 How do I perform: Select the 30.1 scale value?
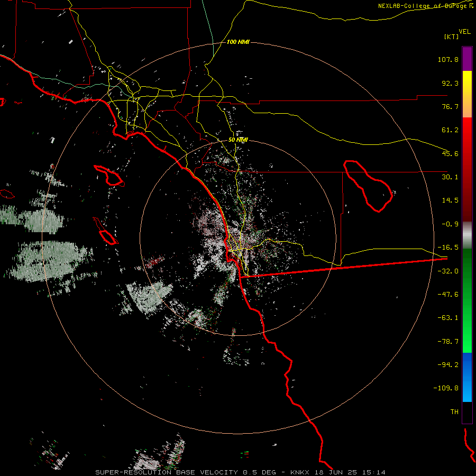click(450, 177)
